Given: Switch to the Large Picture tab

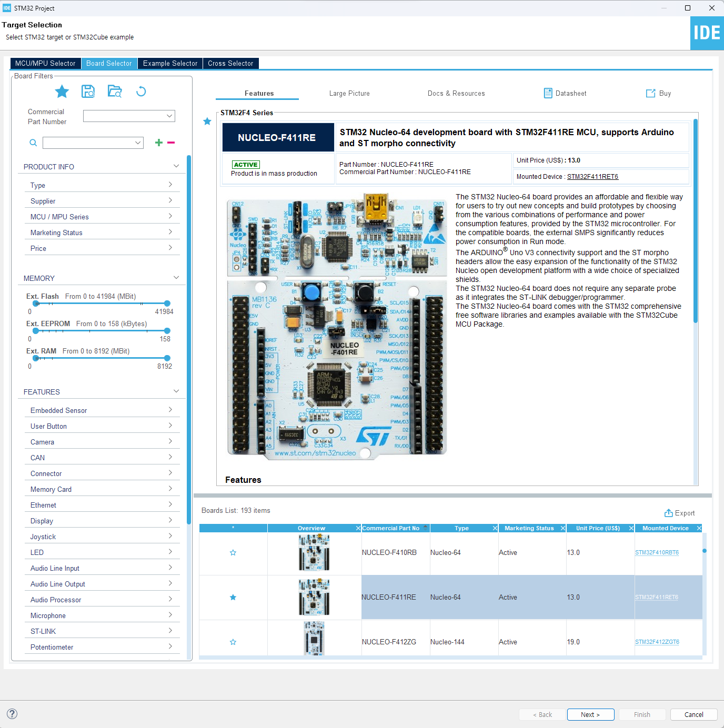Looking at the screenshot, I should [349, 93].
